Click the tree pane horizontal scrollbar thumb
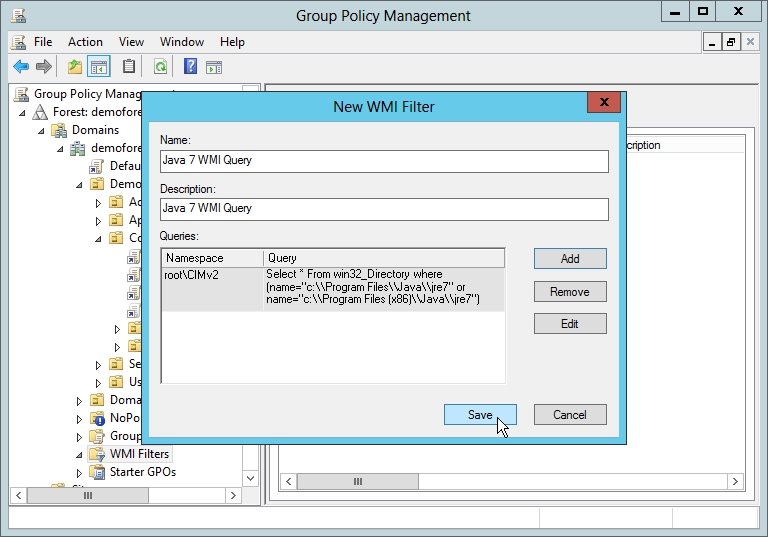768x537 pixels. (x=88, y=495)
